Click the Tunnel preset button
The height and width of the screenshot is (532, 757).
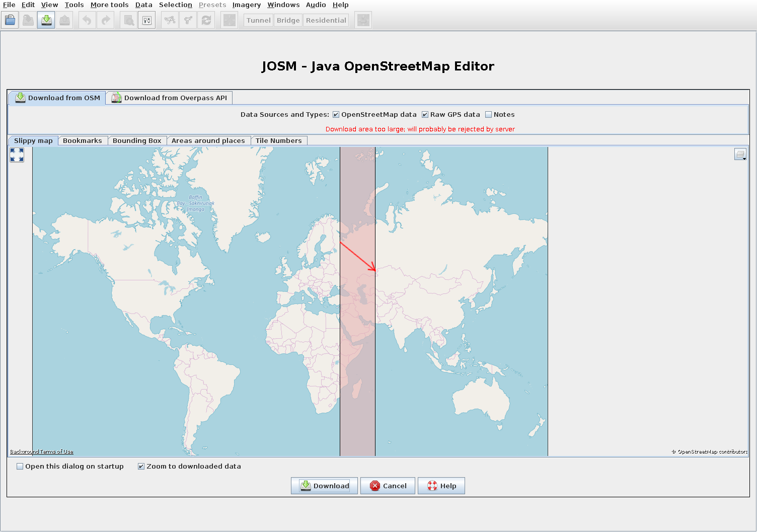259,20
